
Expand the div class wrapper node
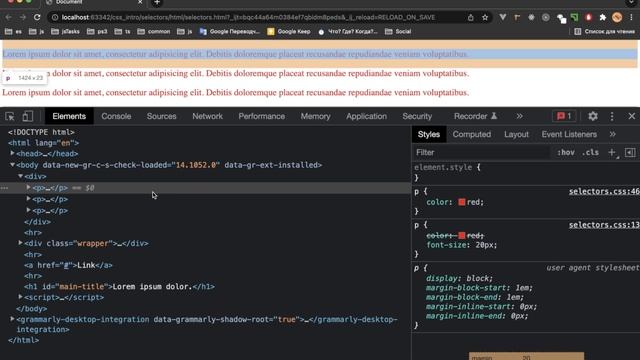(x=20, y=243)
